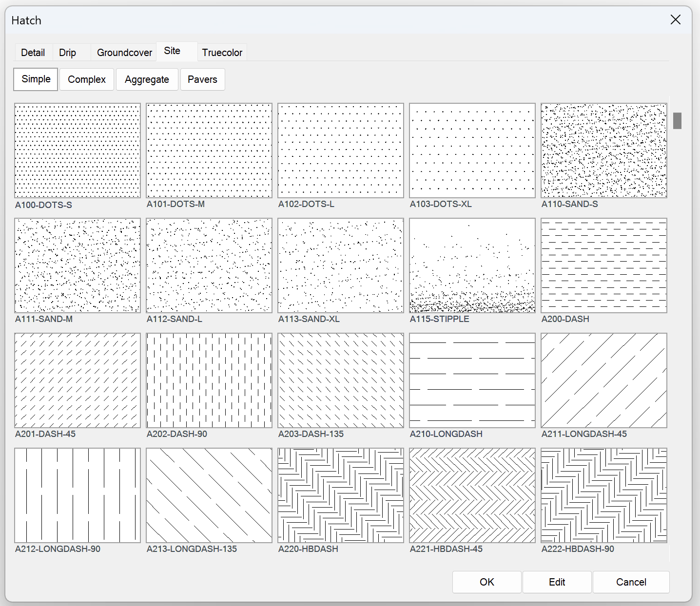Screen dimensions: 700x606
Task: Switch to the Detail tab
Action: tap(33, 53)
